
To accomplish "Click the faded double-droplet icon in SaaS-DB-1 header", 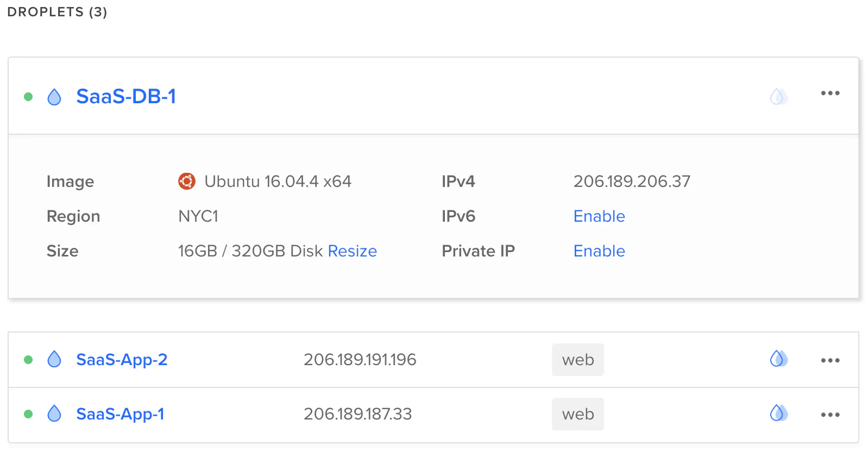I will click(779, 97).
